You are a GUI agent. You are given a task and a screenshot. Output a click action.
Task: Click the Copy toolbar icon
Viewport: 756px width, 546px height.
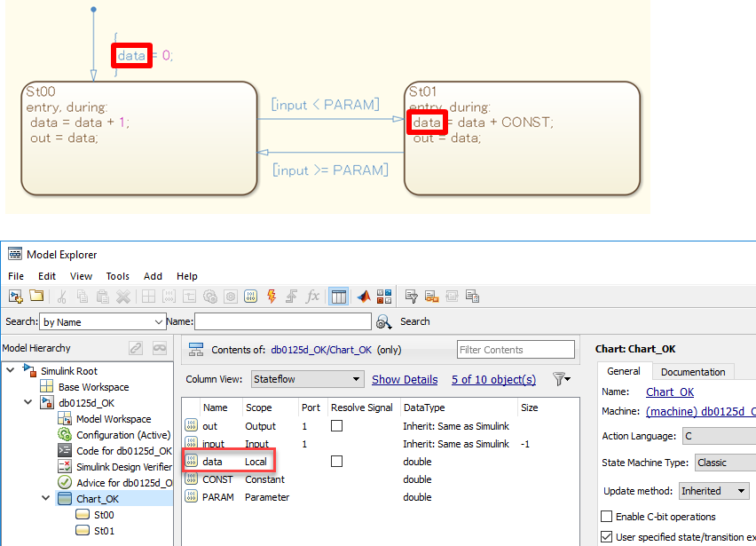82,297
